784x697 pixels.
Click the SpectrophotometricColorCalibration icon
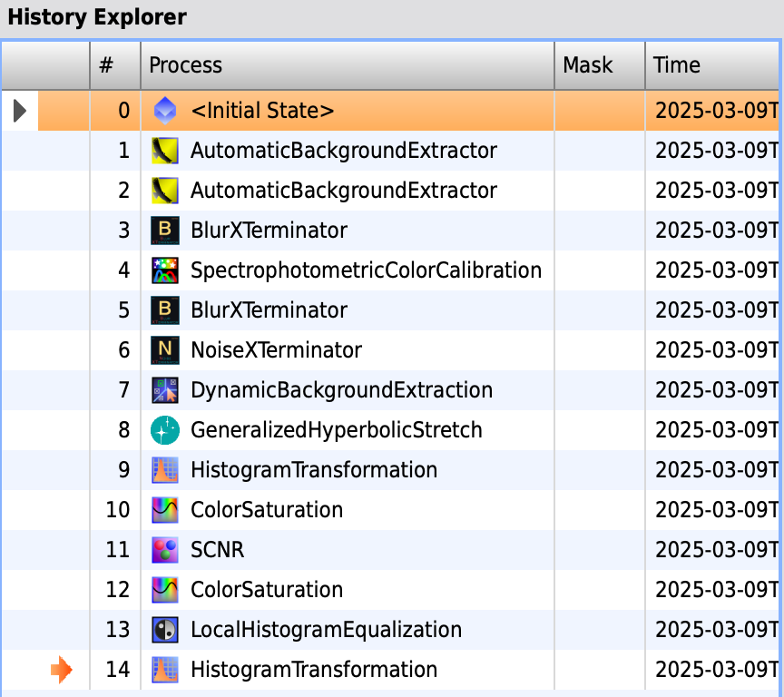[x=165, y=270]
